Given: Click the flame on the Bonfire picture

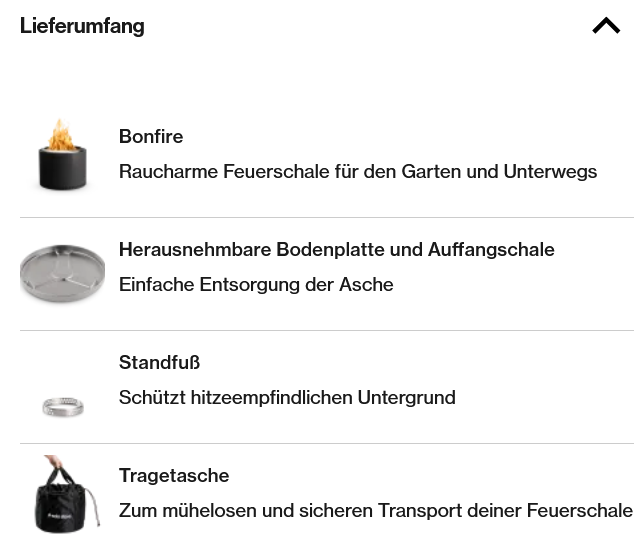Looking at the screenshot, I should tap(61, 135).
